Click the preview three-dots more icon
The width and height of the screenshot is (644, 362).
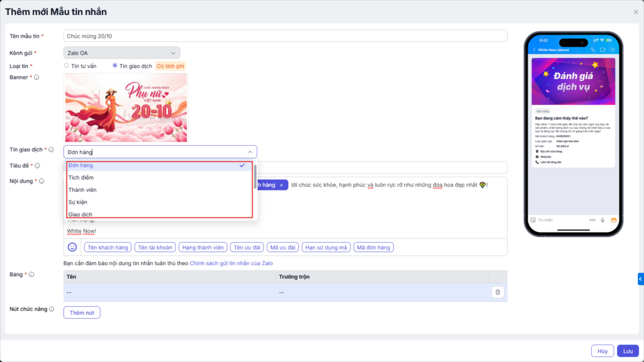[592, 220]
